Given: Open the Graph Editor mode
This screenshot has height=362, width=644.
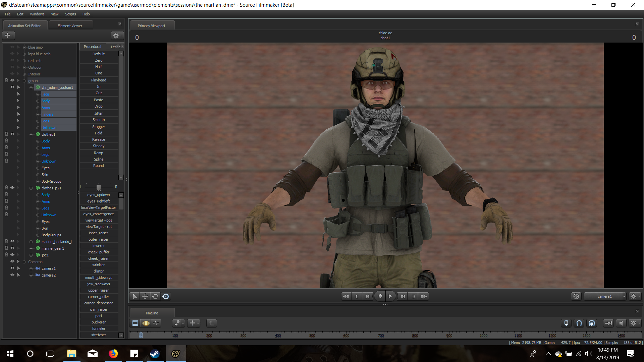Looking at the screenshot, I should tap(156, 323).
